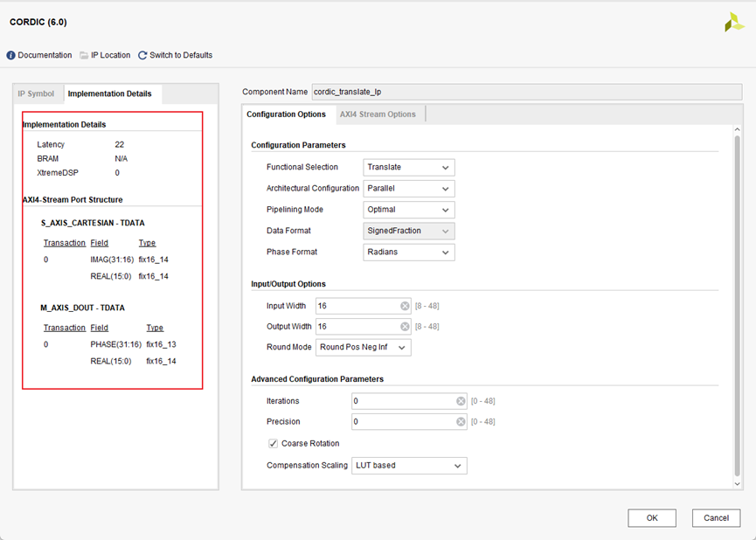Click the XtremeDSP label
Screen dimensions: 756x540
[x=58, y=173]
